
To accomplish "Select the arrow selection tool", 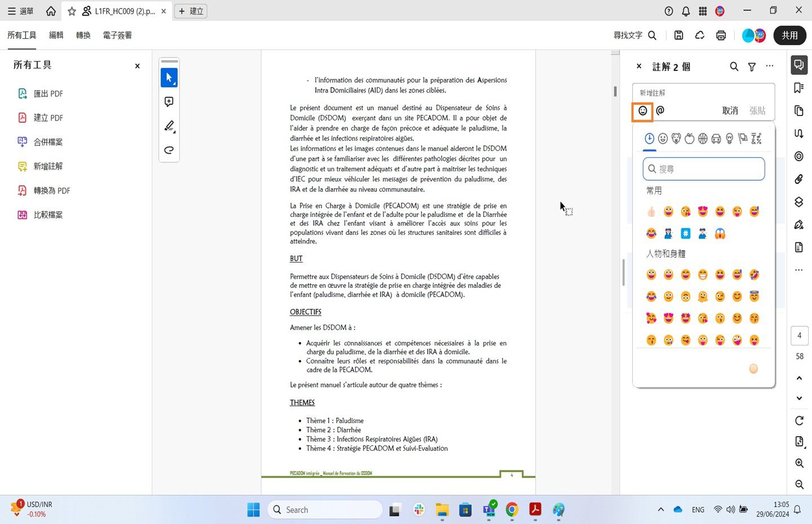I will click(169, 78).
